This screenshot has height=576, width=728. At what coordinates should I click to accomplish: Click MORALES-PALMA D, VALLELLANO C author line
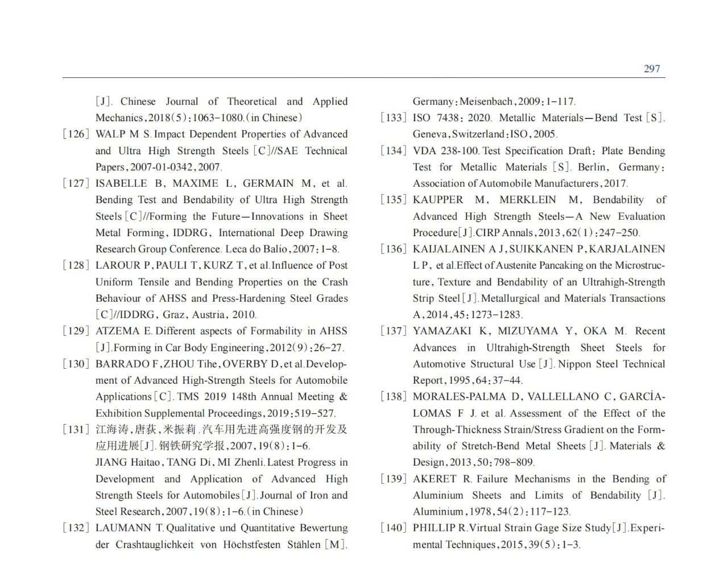539,397
